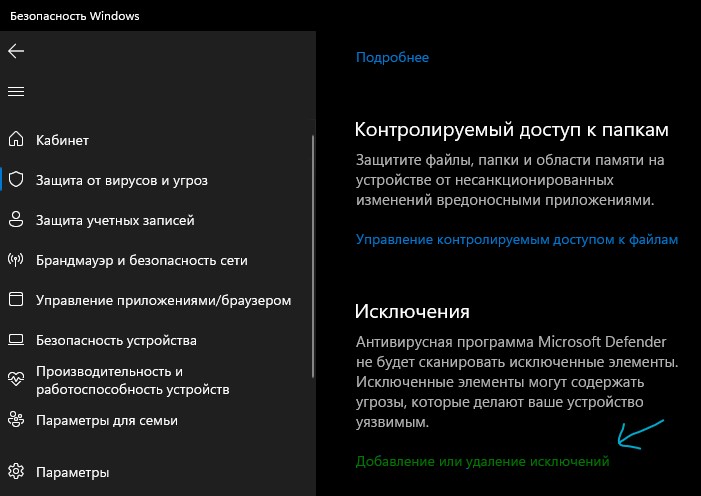Screen dimensions: 701x496
Task: Click the person icon for account protection
Action: point(16,220)
